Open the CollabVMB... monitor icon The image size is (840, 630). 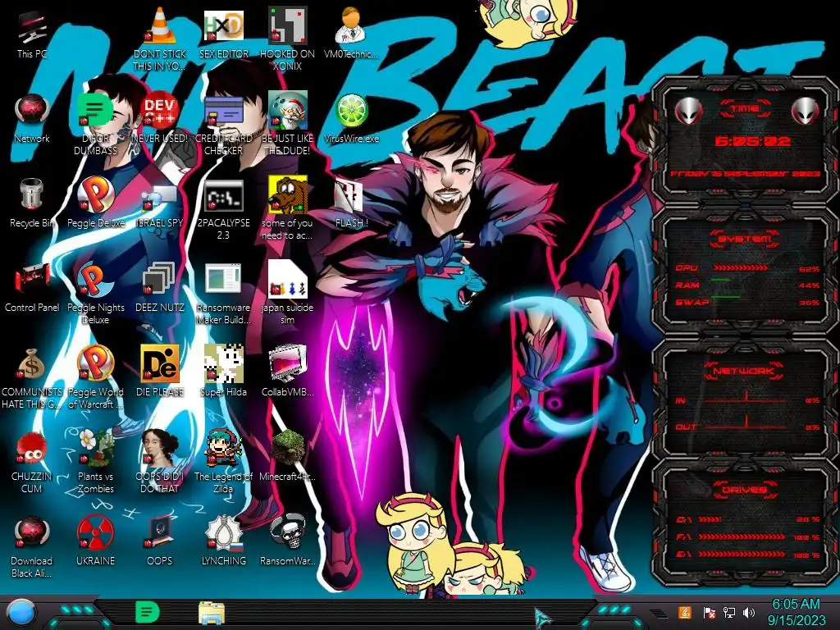point(287,372)
